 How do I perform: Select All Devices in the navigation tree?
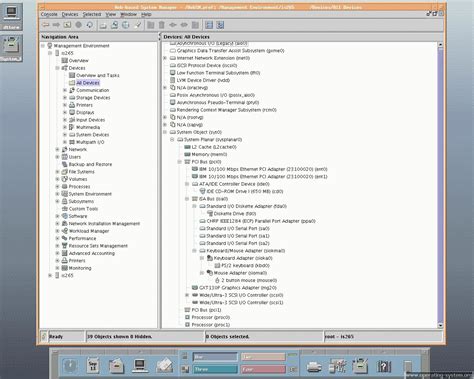[88, 83]
